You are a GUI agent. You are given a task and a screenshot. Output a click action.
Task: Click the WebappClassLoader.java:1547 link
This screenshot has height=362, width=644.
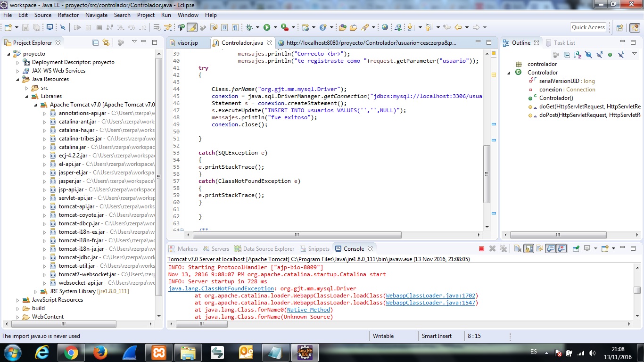[430, 303]
